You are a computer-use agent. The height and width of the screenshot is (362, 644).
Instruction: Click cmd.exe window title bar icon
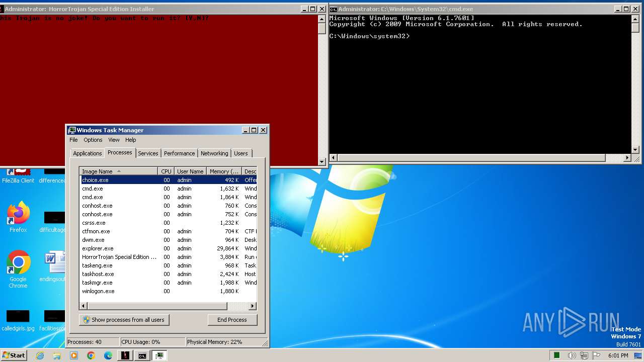[x=333, y=9]
